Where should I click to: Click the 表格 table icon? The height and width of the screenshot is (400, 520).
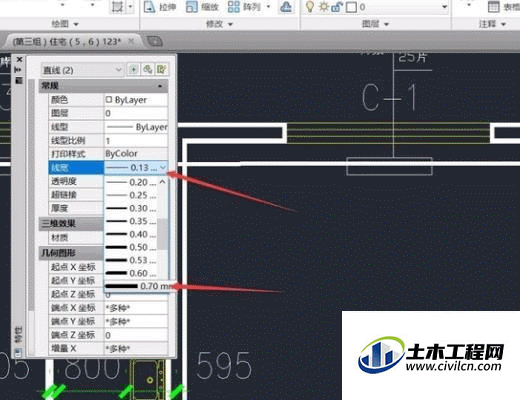[x=494, y=7]
